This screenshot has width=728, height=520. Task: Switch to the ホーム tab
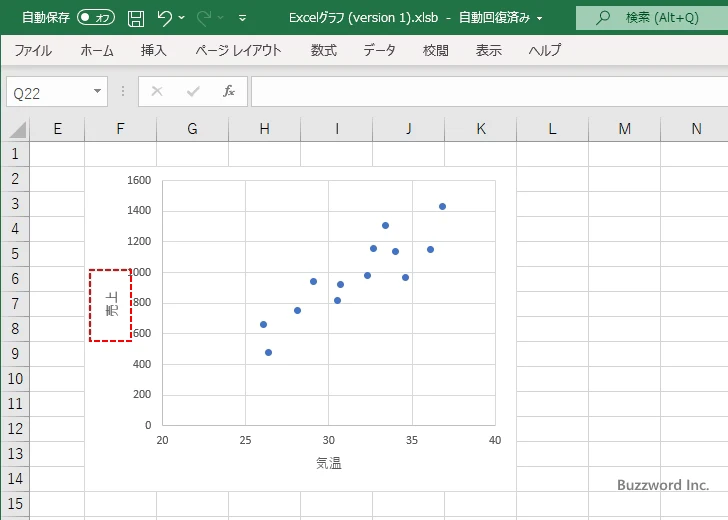click(97, 50)
